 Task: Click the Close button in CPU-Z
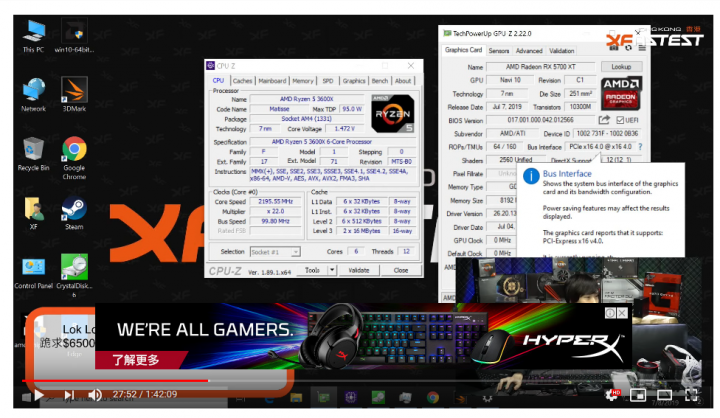tap(401, 270)
